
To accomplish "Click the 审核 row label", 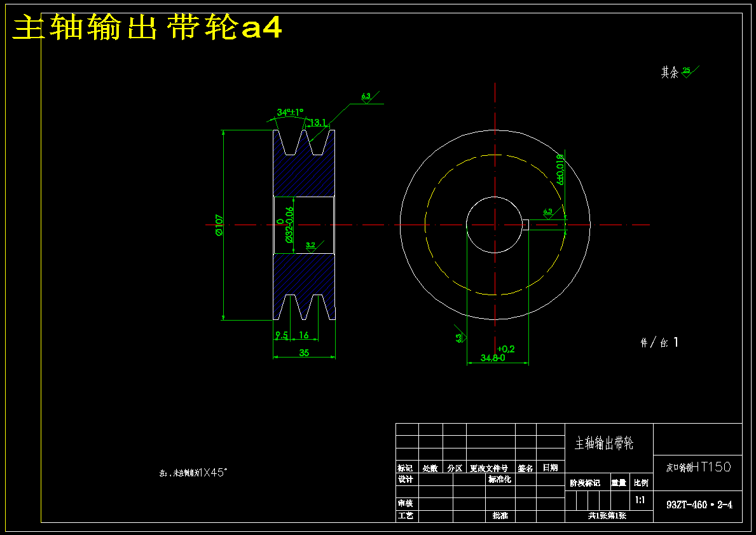I will [406, 503].
